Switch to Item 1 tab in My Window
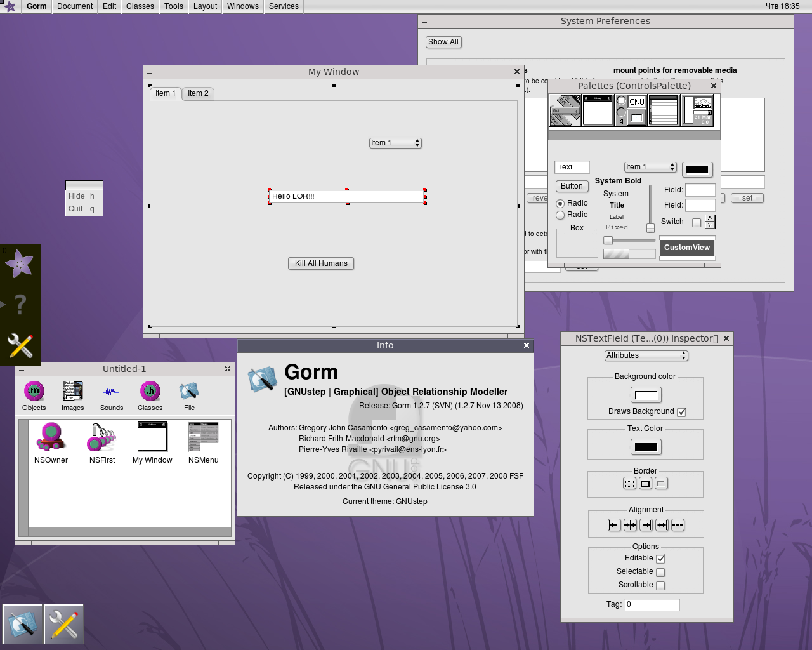 [x=166, y=93]
